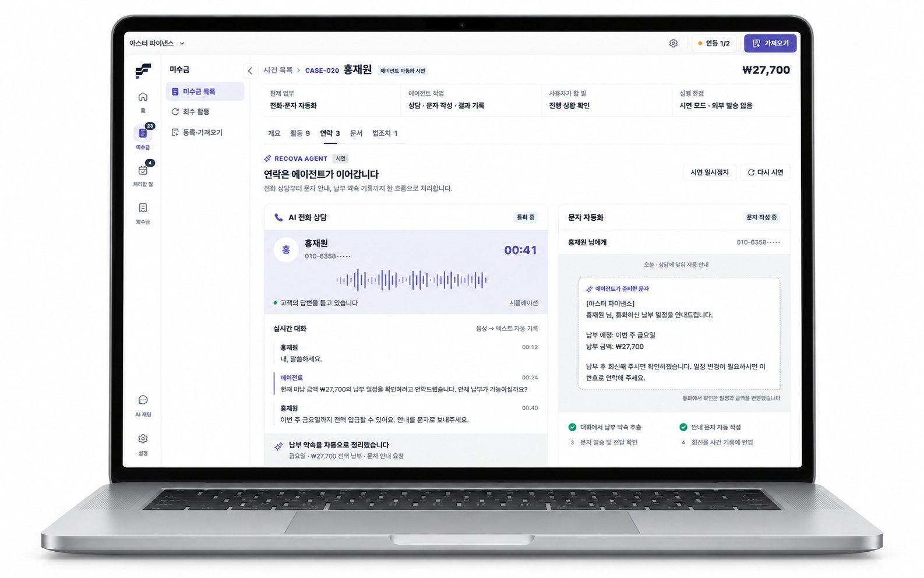The height and width of the screenshot is (578, 924).
Task: Switch to 문서 tab
Action: pyautogui.click(x=356, y=133)
